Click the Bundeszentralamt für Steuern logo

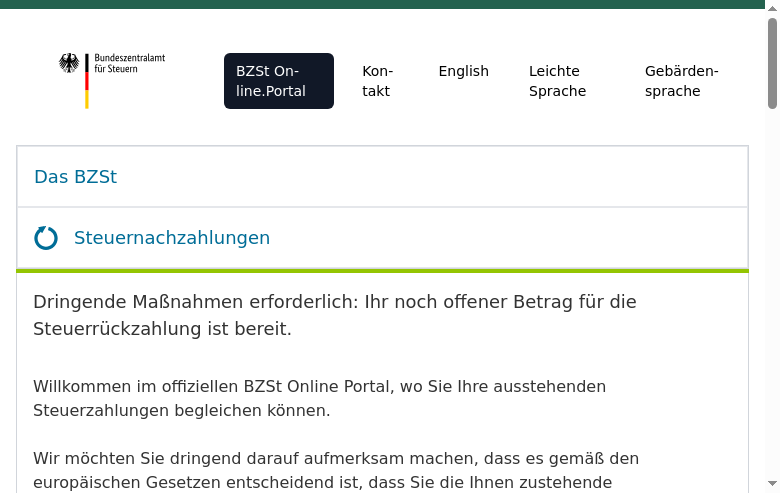pos(112,81)
